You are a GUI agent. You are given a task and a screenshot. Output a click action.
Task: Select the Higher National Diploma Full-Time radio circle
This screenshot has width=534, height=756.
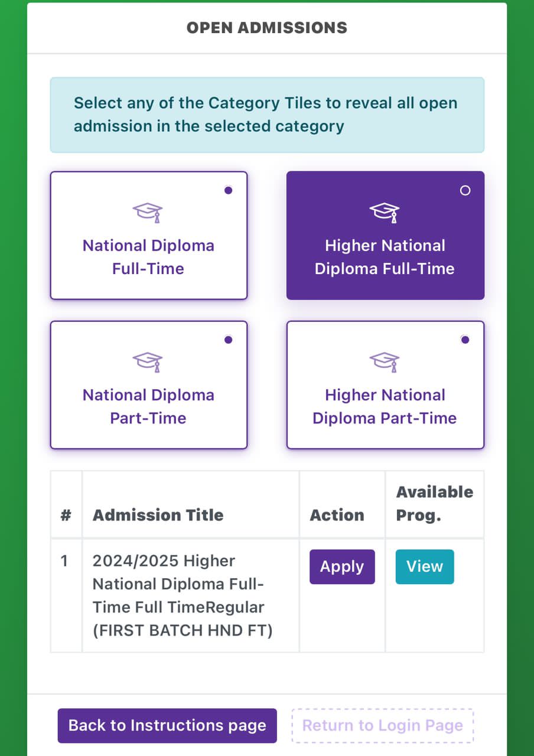pyautogui.click(x=465, y=190)
